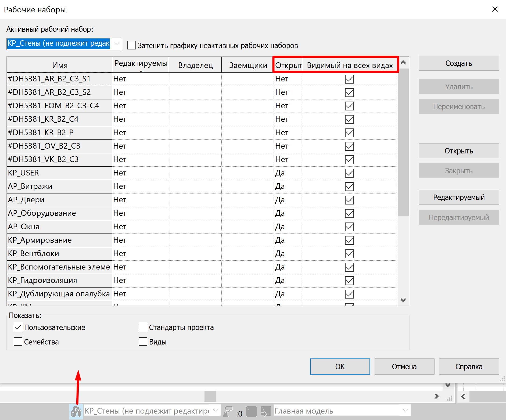Open help with the Справка button
This screenshot has height=420, width=506.
[x=469, y=367]
